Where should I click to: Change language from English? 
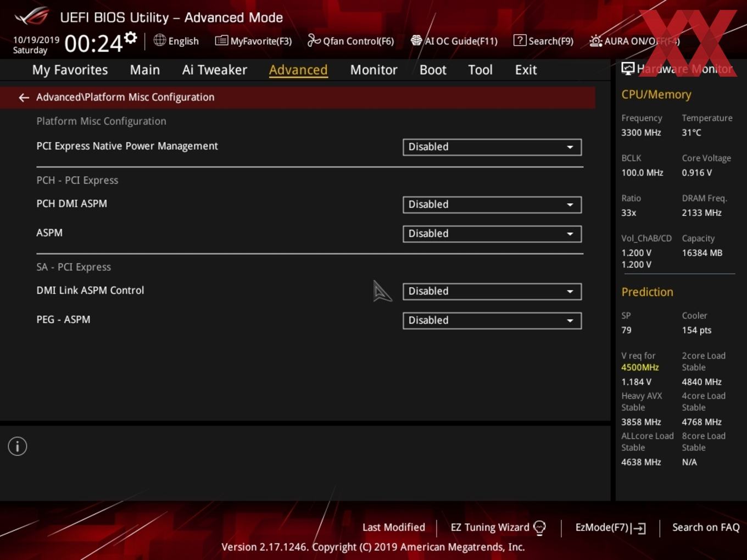[183, 41]
